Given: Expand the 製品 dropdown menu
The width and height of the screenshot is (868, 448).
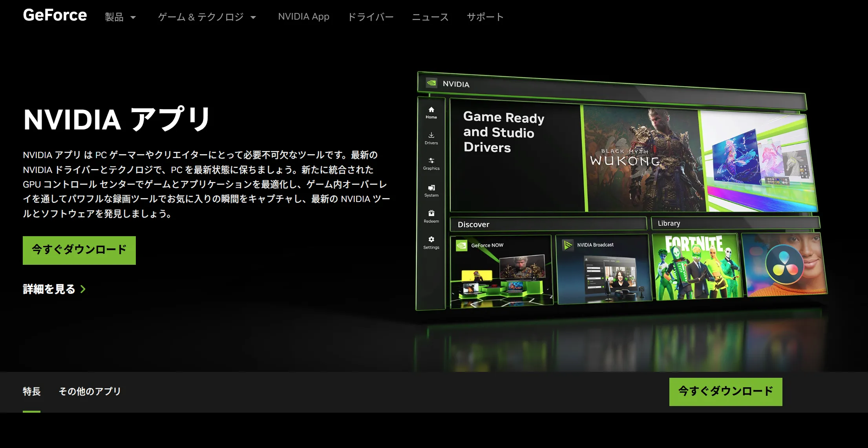Looking at the screenshot, I should tap(120, 17).
